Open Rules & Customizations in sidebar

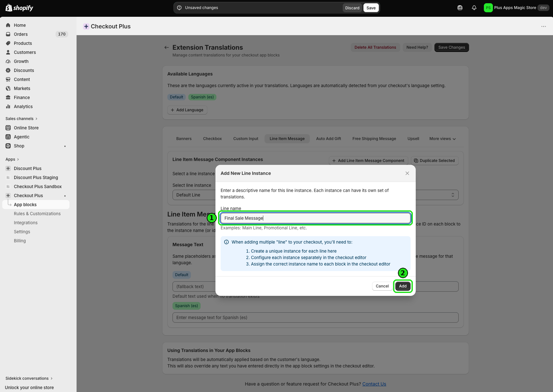pyautogui.click(x=37, y=214)
